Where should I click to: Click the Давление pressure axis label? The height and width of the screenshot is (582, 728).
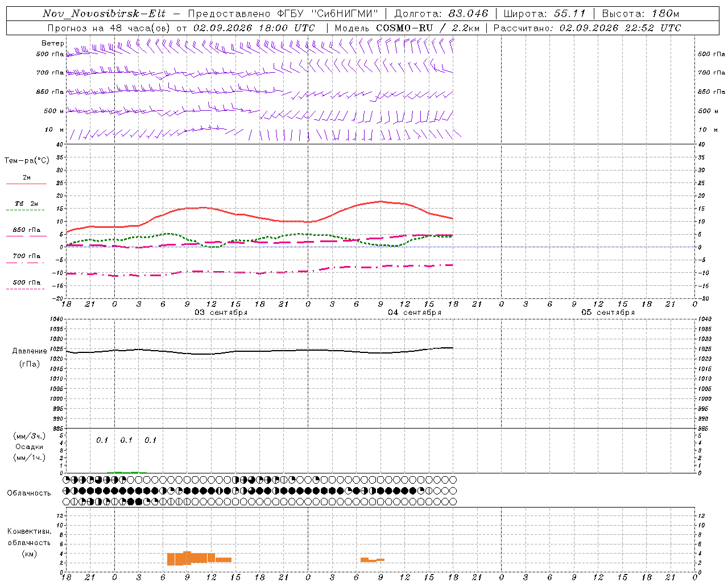click(x=30, y=351)
